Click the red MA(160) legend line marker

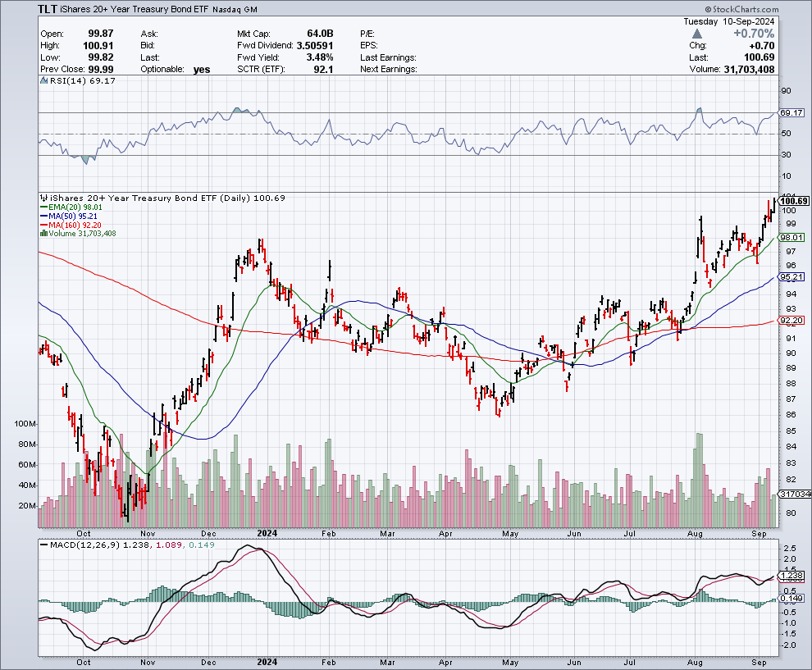click(x=43, y=225)
